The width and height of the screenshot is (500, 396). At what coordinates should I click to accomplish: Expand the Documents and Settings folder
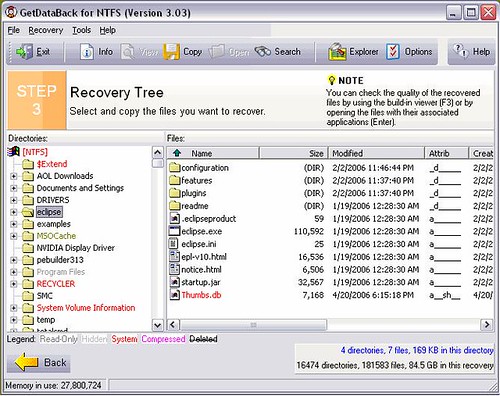pyautogui.click(x=14, y=188)
